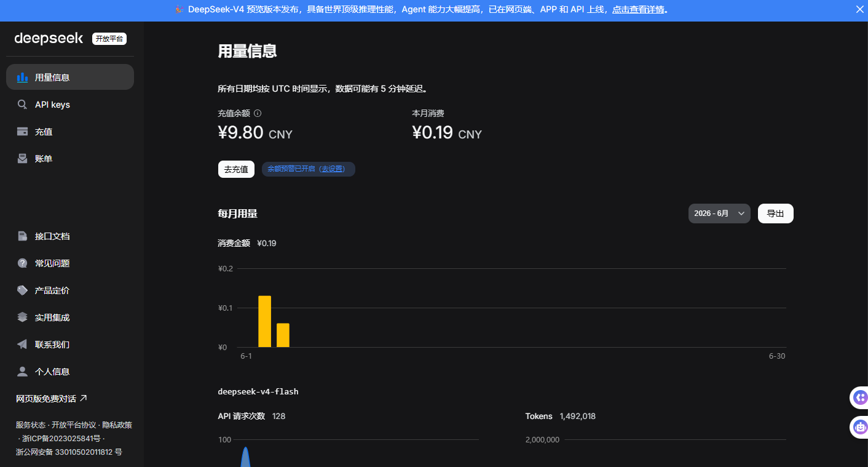The width and height of the screenshot is (868, 467).
Task: Click the person icon for 个人信息
Action: (x=22, y=372)
